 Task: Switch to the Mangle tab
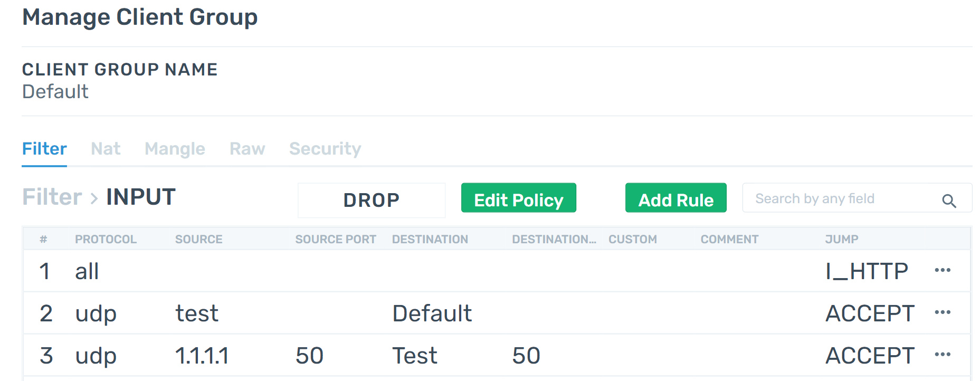175,149
